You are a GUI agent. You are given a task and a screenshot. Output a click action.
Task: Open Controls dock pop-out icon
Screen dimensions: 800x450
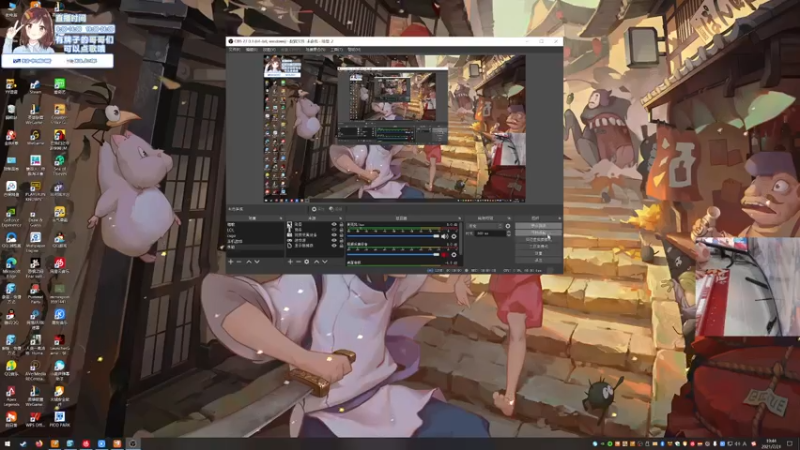559,218
